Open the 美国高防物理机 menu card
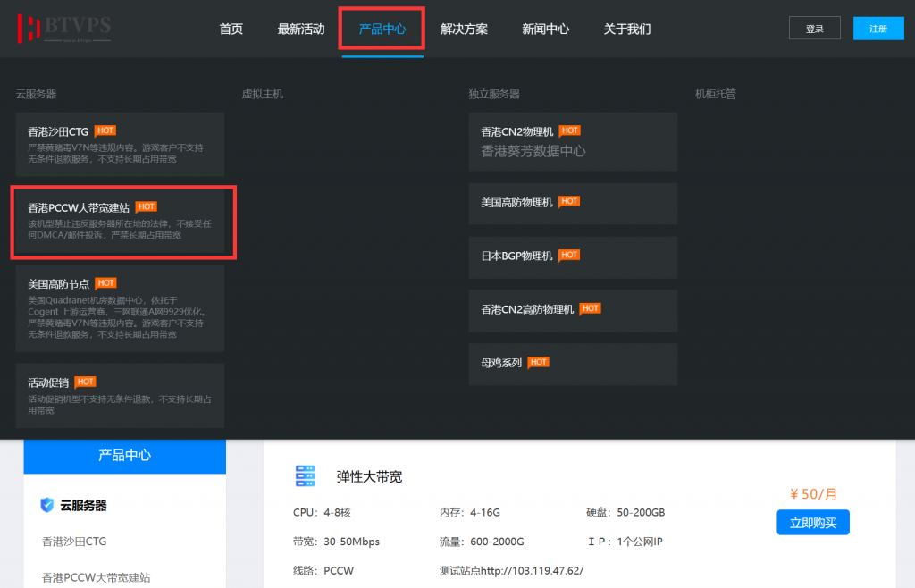The width and height of the screenshot is (915, 588). (x=573, y=204)
